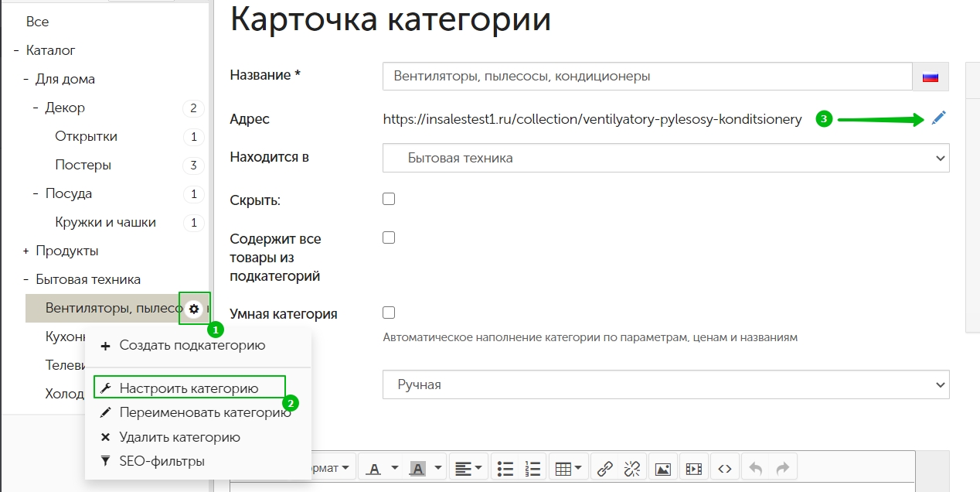Select Постеры category

click(83, 165)
